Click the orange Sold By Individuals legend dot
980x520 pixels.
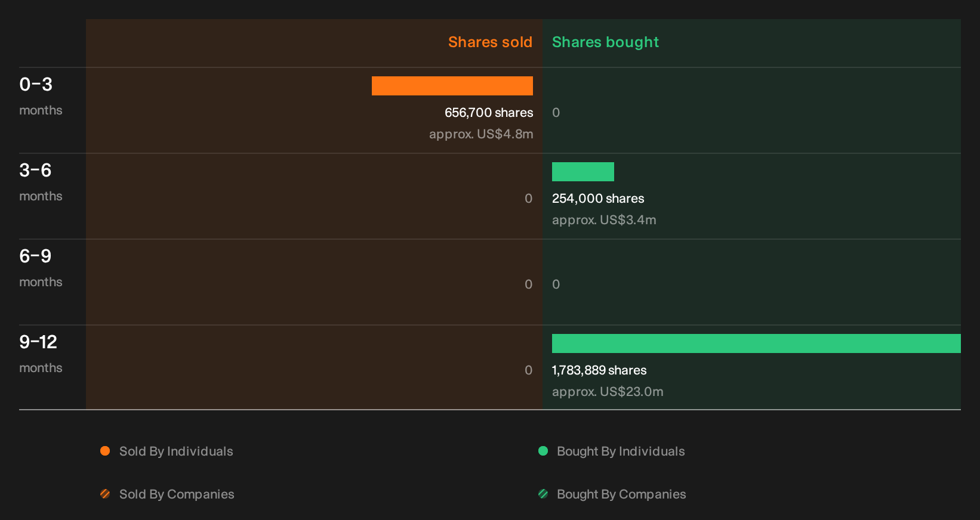click(105, 451)
